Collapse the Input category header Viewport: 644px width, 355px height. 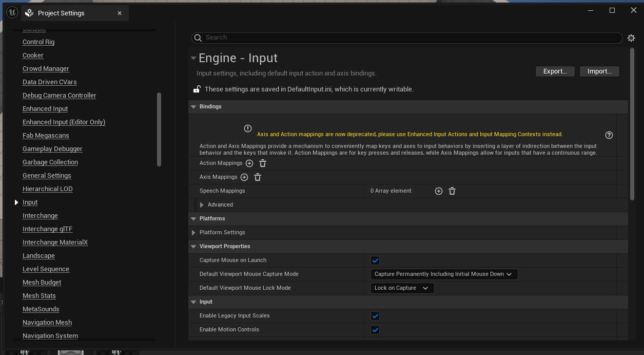click(193, 302)
